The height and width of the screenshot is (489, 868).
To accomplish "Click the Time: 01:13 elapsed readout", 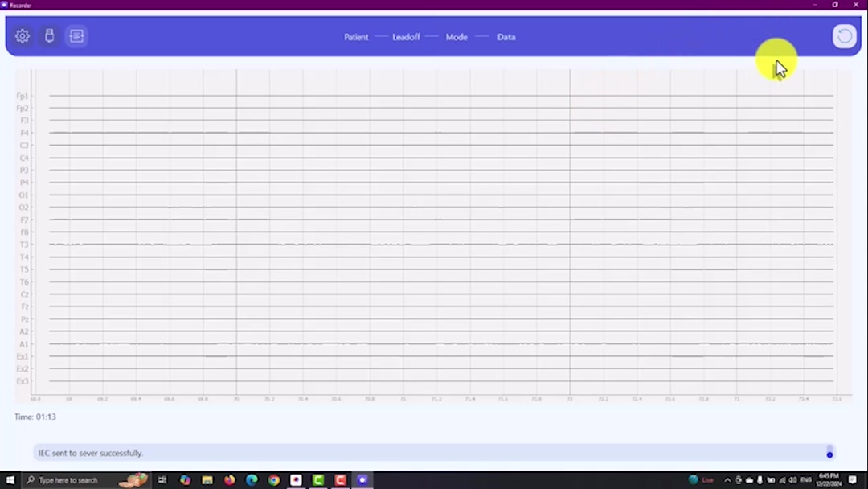I will (35, 417).
